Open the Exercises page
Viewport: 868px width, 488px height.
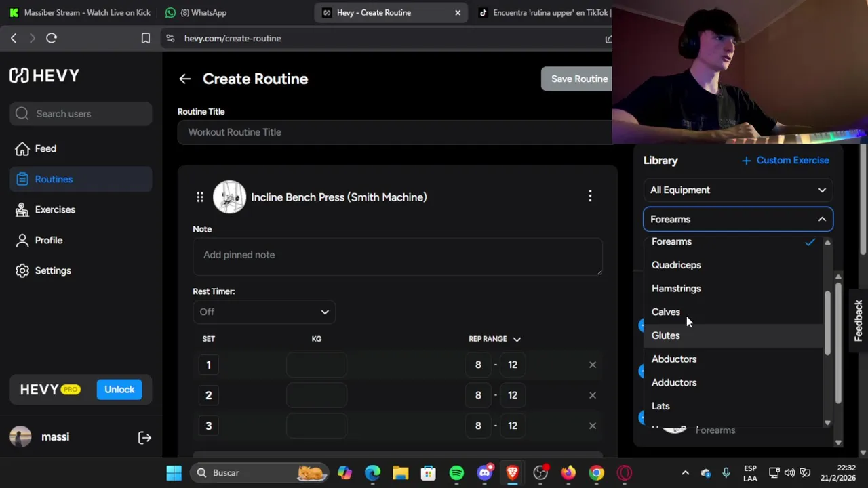coord(81,209)
